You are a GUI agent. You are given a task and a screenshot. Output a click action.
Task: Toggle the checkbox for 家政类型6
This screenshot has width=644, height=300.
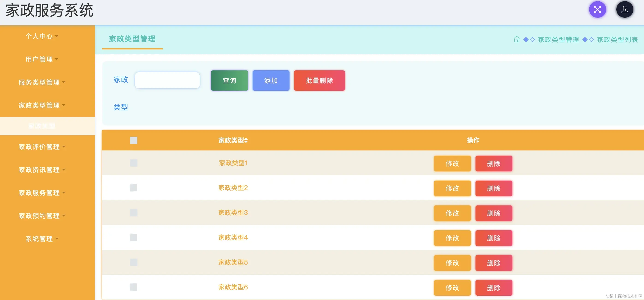pyautogui.click(x=133, y=287)
